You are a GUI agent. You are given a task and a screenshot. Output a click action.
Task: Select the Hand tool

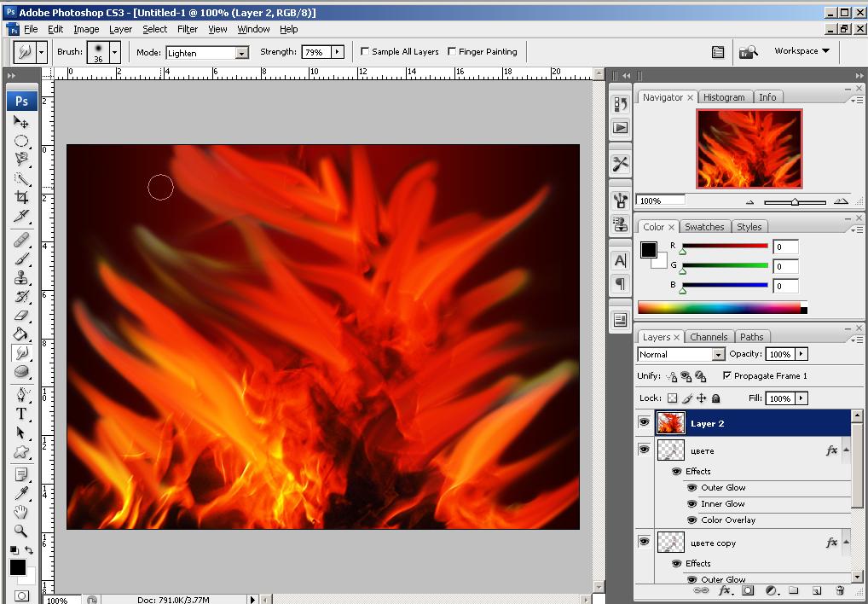click(x=21, y=513)
